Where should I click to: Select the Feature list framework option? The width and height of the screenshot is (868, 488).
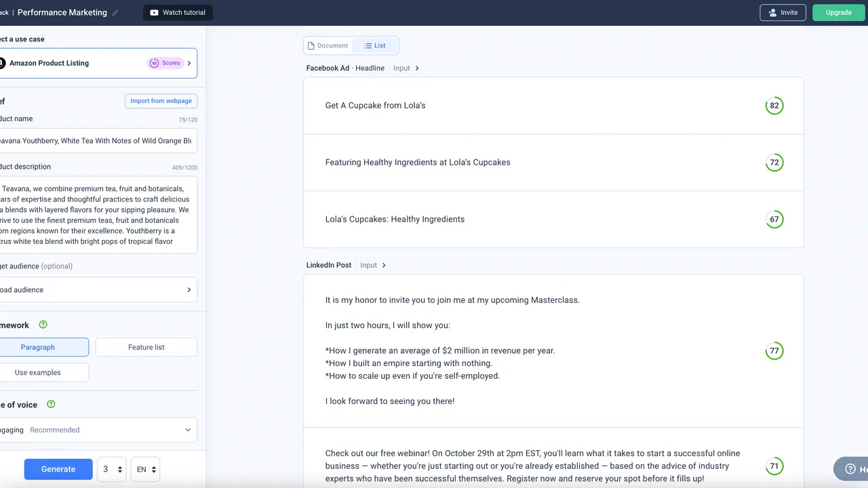pos(146,347)
